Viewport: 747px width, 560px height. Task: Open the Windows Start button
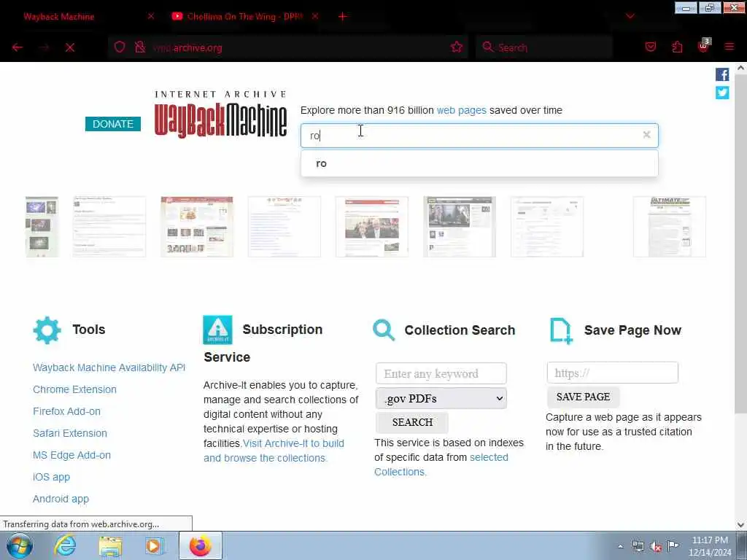20,545
